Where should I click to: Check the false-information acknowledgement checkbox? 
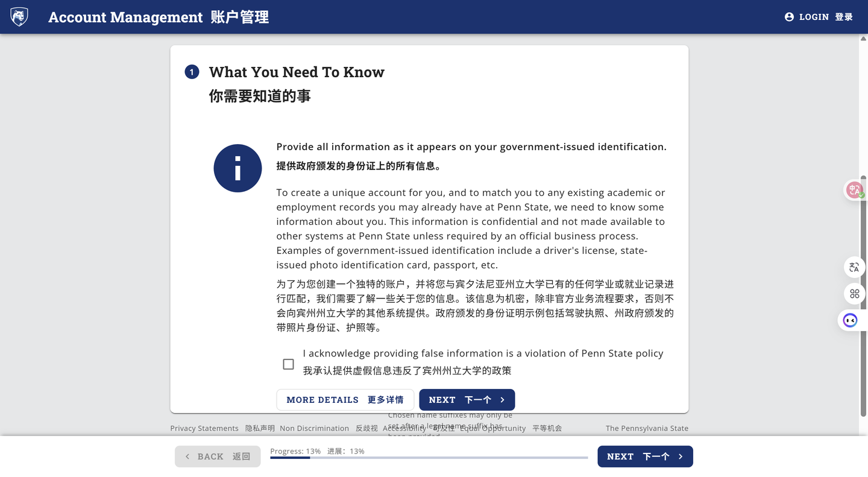click(x=288, y=364)
